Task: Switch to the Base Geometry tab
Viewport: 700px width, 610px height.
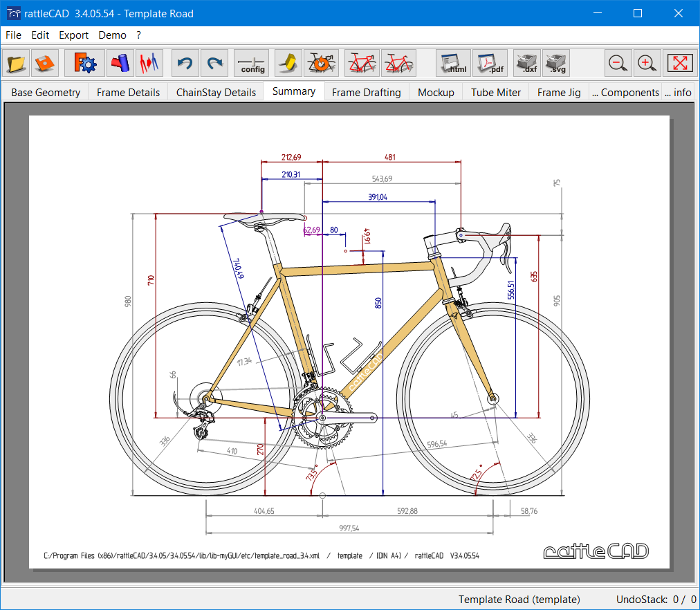Action: click(46, 92)
